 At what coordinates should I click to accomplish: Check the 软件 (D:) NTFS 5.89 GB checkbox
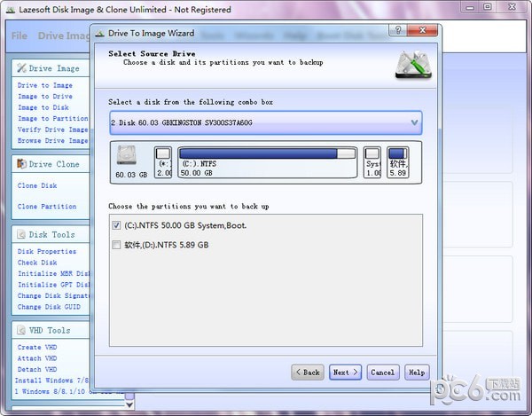click(116, 245)
